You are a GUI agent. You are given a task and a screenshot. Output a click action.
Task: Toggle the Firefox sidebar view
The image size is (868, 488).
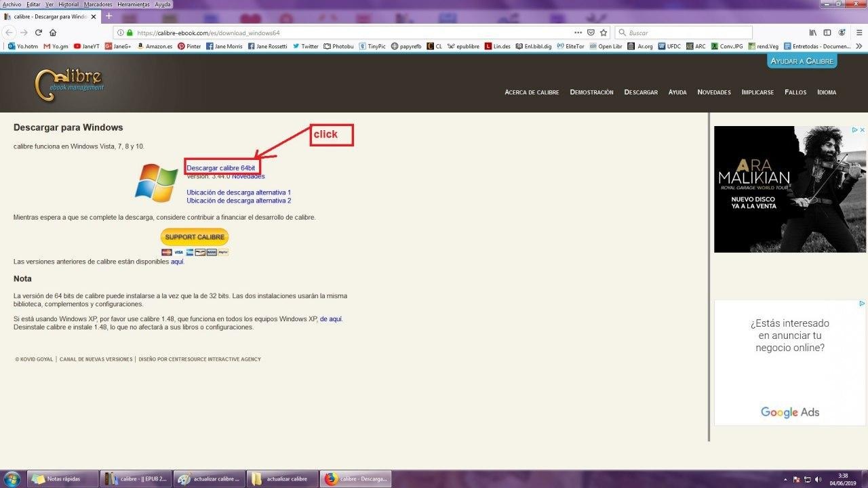tap(827, 33)
